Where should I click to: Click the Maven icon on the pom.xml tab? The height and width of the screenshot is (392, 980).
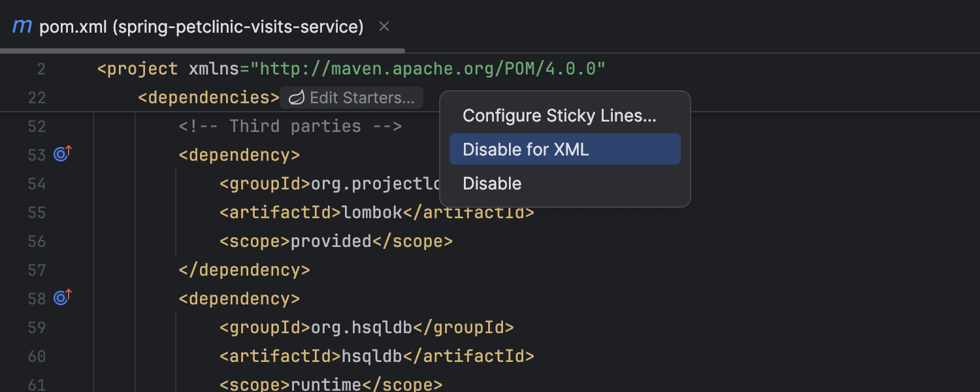coord(22,27)
